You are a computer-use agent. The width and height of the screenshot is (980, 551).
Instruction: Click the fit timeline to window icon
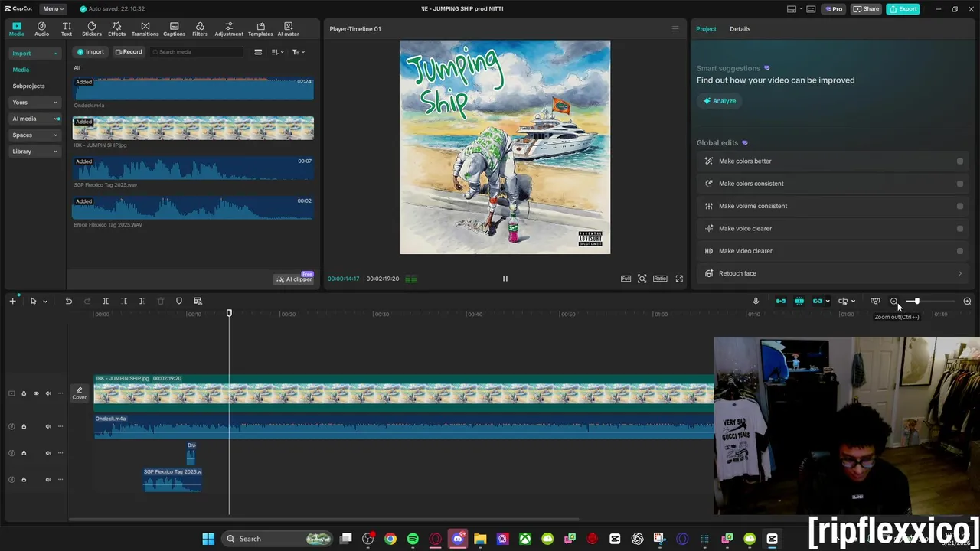pyautogui.click(x=875, y=301)
